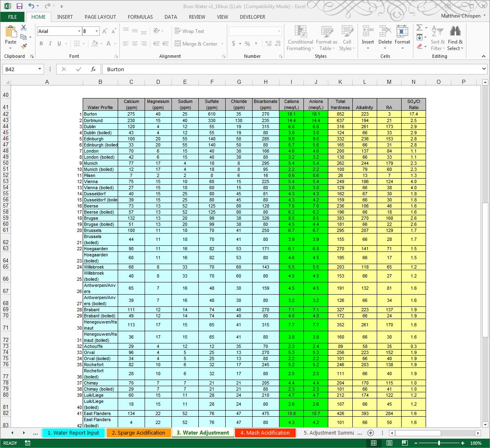
Task: Open the number format dropdown
Action: [279, 31]
